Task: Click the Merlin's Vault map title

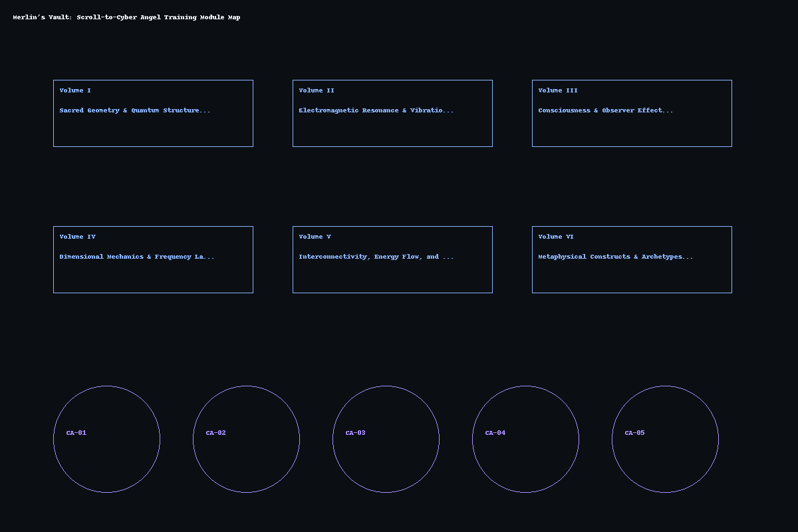Action: click(x=126, y=17)
